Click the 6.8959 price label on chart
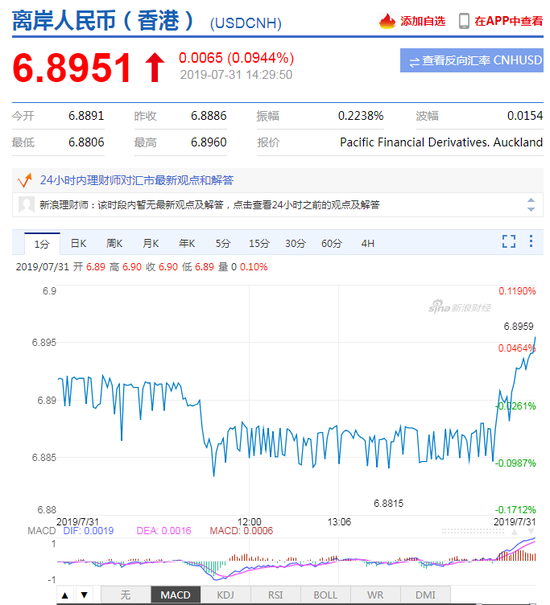550x605 pixels. [518, 326]
